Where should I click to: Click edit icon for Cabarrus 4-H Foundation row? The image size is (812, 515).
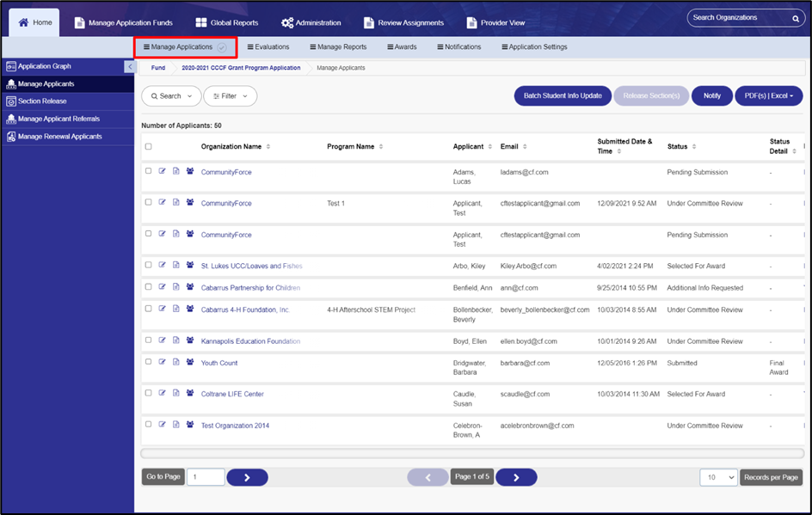point(162,309)
